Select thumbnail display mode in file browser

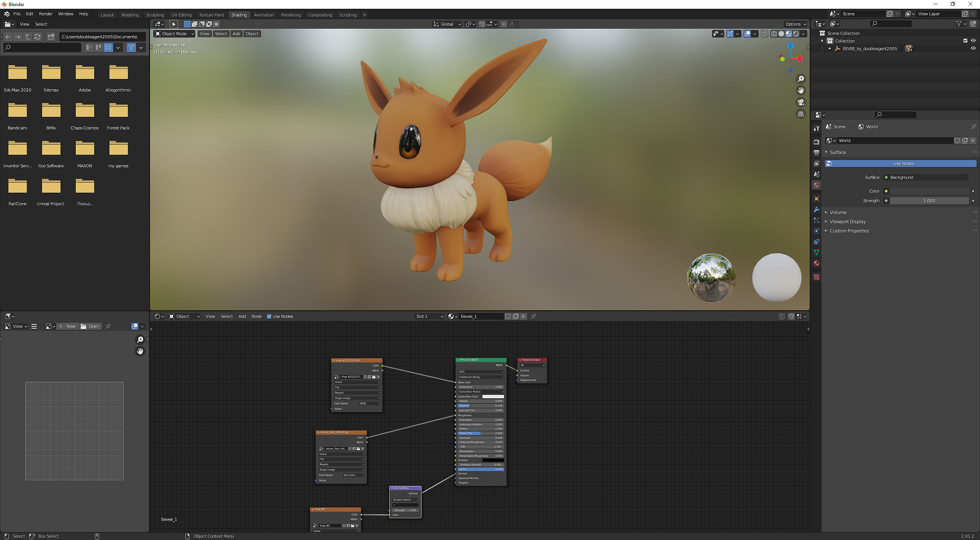tap(108, 47)
